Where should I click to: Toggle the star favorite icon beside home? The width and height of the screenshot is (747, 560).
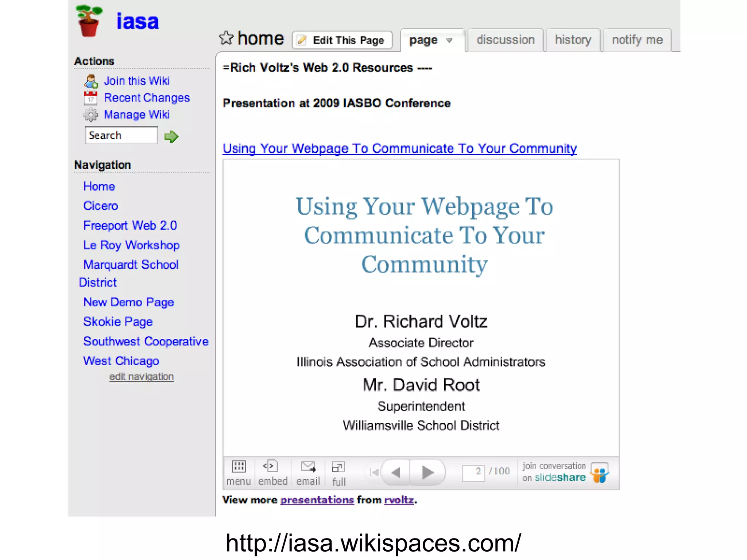226,38
